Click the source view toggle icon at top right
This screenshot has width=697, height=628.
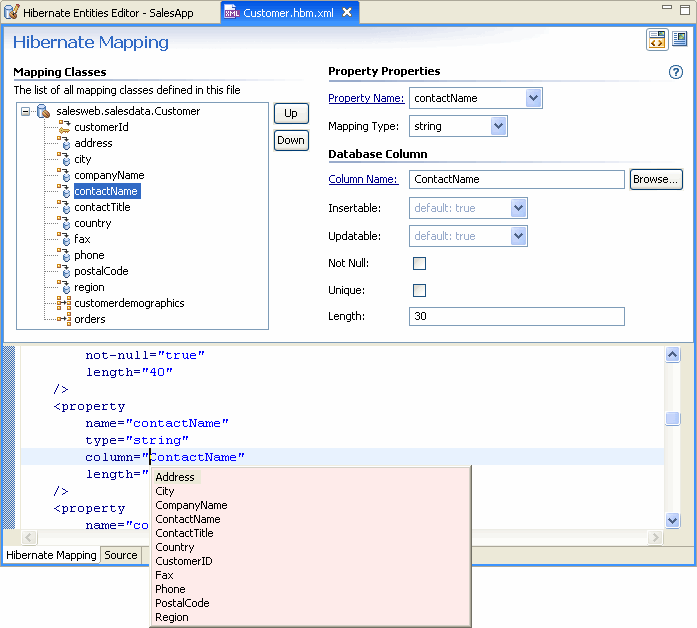(657, 39)
